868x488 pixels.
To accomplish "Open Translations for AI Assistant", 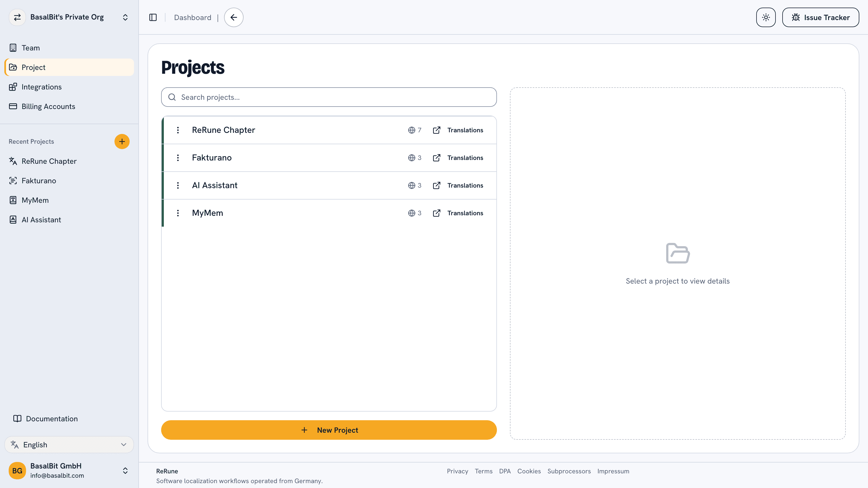I will pos(458,185).
